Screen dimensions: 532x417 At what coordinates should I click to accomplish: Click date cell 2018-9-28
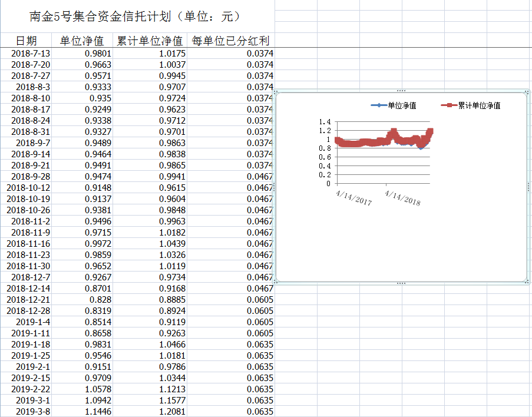point(26,177)
